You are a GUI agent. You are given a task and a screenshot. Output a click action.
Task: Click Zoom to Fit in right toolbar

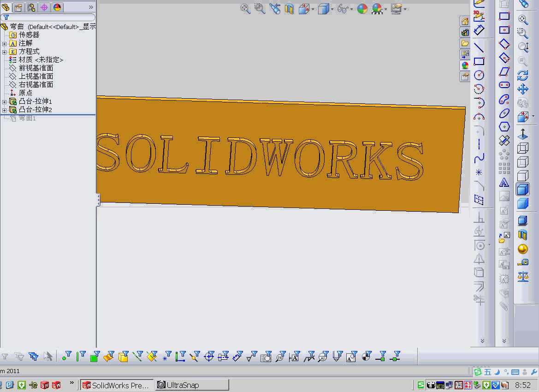523,19
